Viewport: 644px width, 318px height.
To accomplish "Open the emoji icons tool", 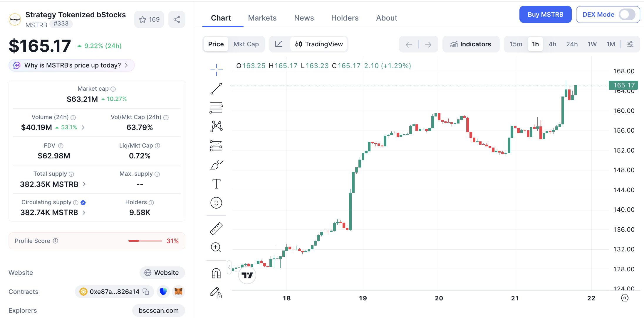I will click(x=216, y=203).
